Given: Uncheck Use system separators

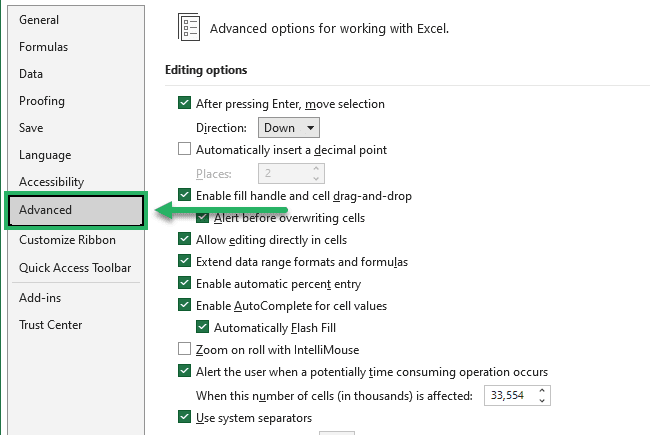Looking at the screenshot, I should click(184, 416).
